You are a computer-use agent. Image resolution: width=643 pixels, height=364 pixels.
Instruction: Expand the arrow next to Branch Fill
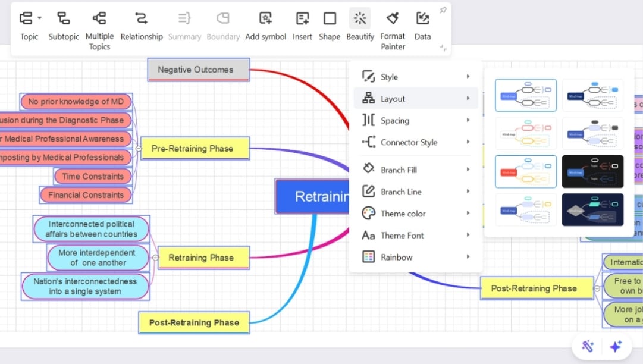[468, 169]
